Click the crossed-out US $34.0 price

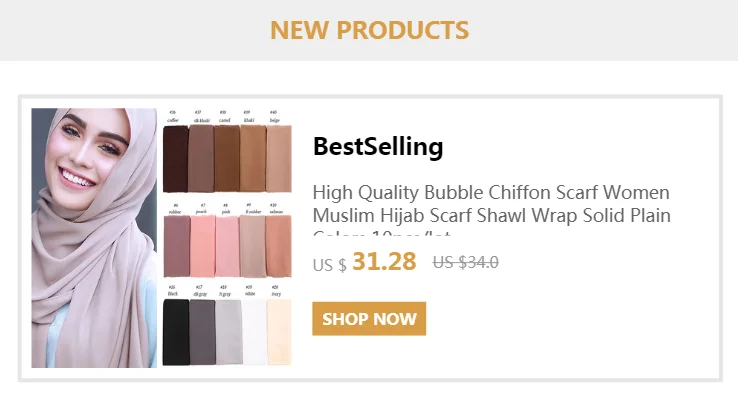pos(465,262)
